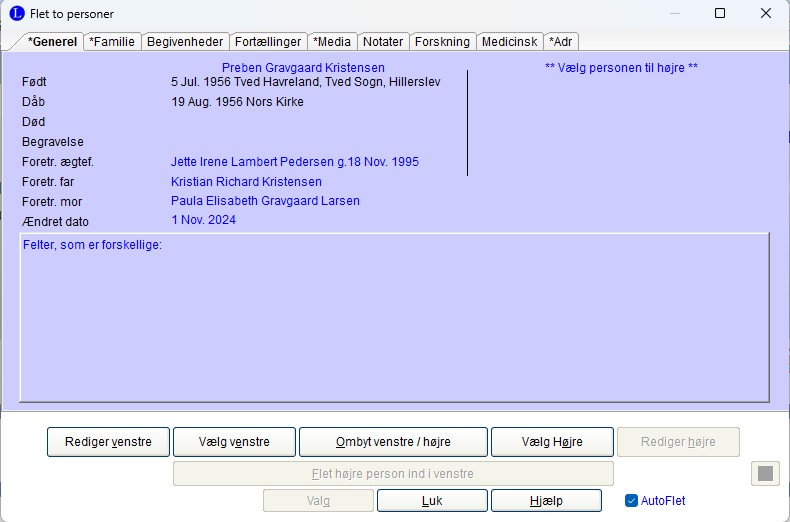Viewport: 790px width, 522px height.
Task: Click Ombyt venstre / højre button
Action: click(393, 442)
